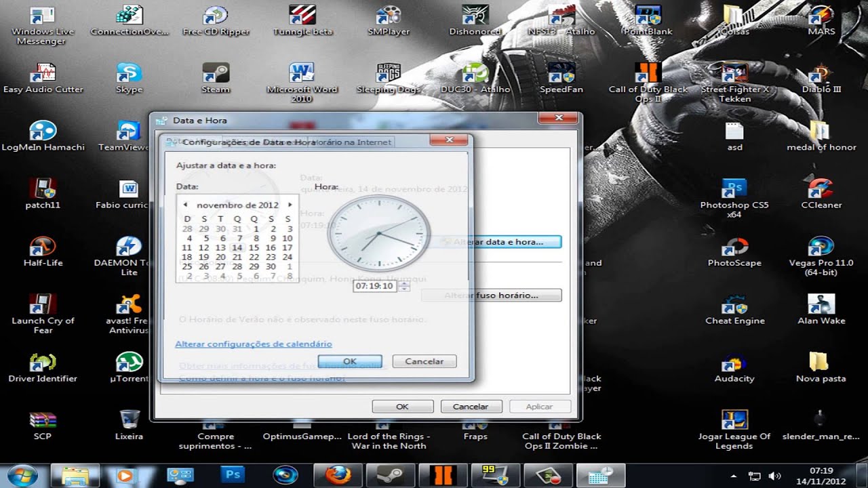The image size is (868, 488).
Task: Open Photoshop from the taskbar
Action: [233, 475]
